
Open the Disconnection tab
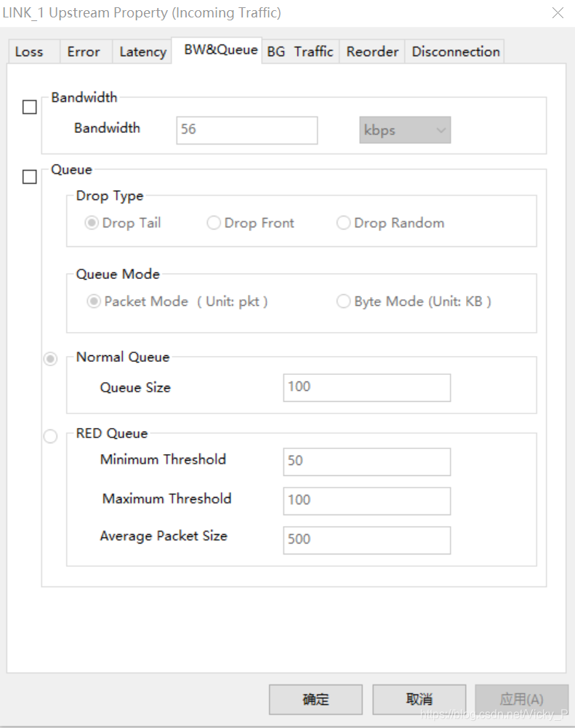pos(455,52)
